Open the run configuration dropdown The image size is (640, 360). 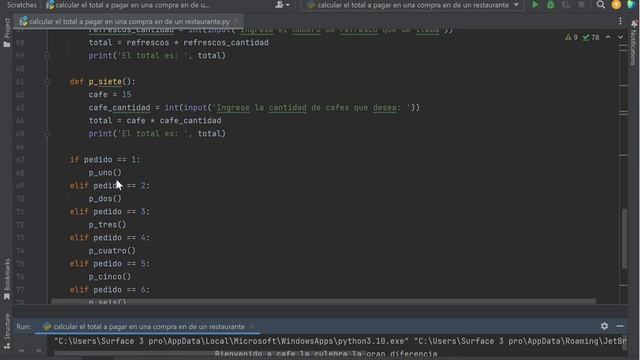[x=413, y=5]
